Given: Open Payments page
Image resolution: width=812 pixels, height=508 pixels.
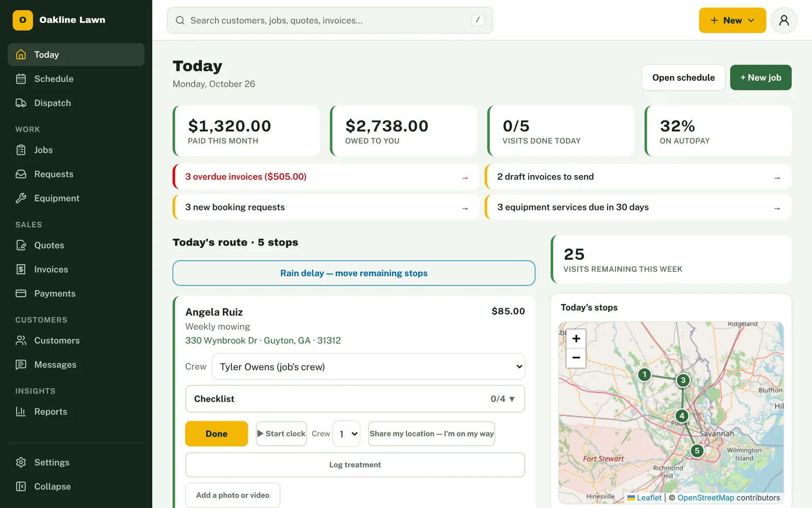Looking at the screenshot, I should 76,294.
